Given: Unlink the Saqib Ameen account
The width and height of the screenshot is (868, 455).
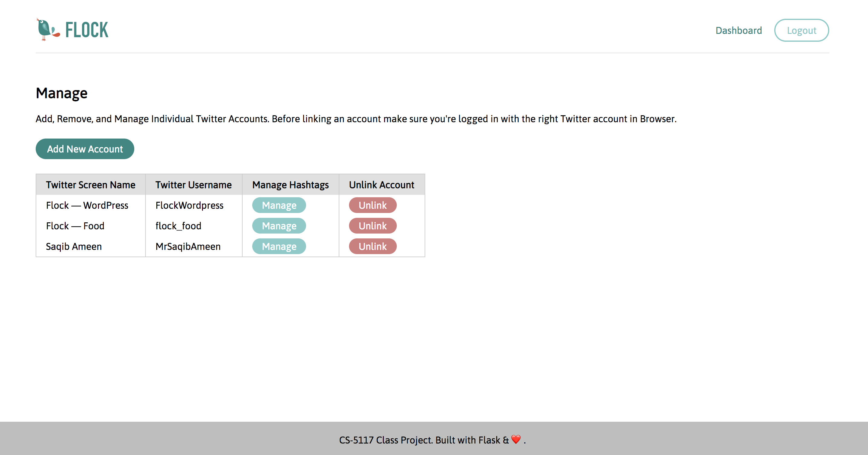Looking at the screenshot, I should tap(372, 246).
